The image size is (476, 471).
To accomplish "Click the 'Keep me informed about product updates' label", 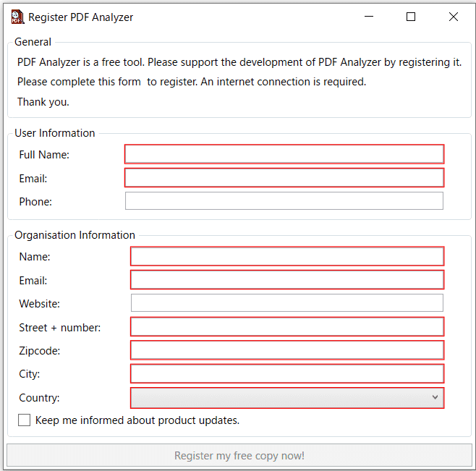I will tap(137, 420).
